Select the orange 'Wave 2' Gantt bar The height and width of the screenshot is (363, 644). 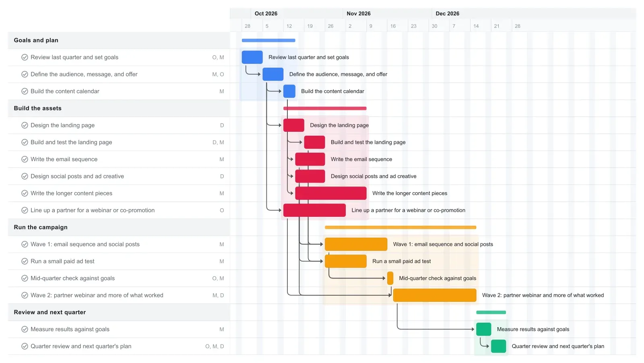coord(435,295)
